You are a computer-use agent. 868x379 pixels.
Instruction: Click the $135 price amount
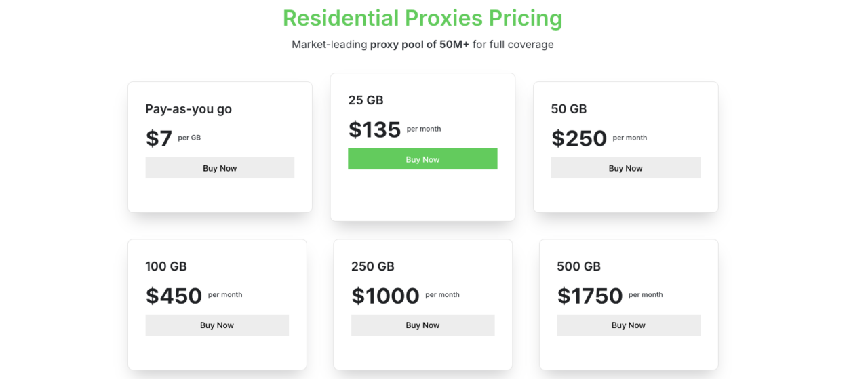tap(374, 129)
